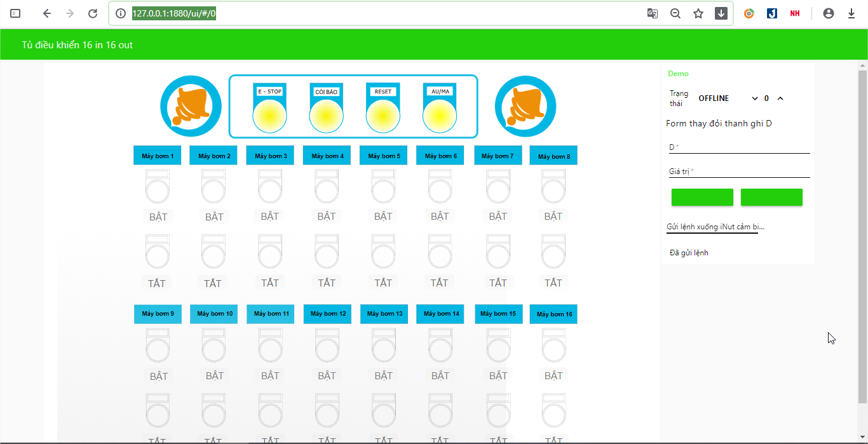Click into the Giá trị input field

click(740, 172)
